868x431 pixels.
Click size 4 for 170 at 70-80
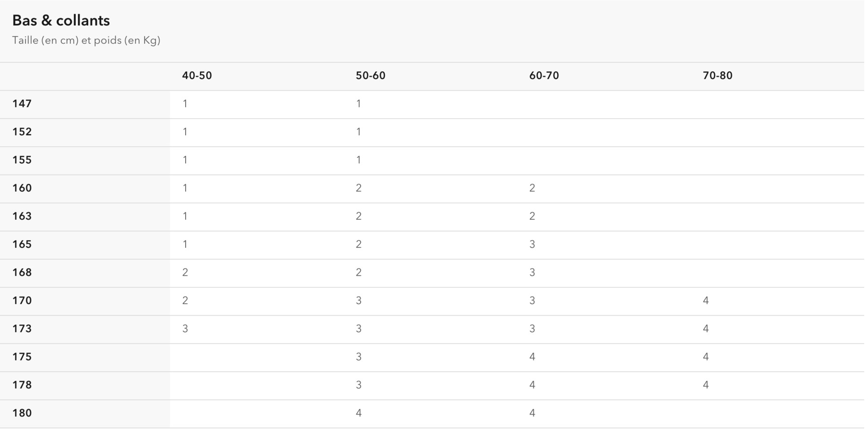(x=705, y=301)
